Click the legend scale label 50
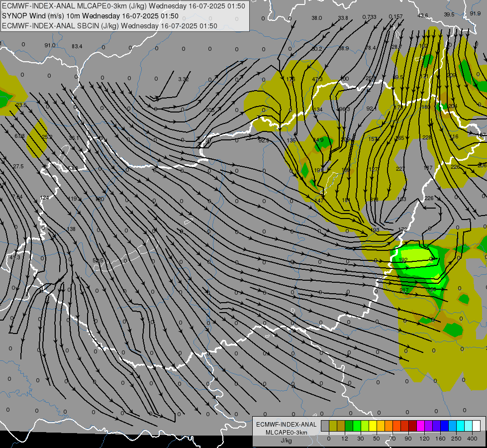Viewport: 487px width, 448px height. tap(376, 439)
